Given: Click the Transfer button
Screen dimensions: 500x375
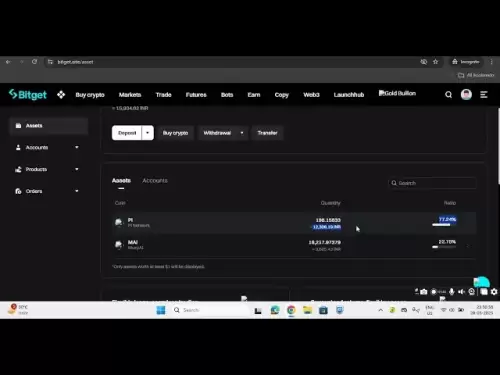Looking at the screenshot, I should tap(267, 133).
